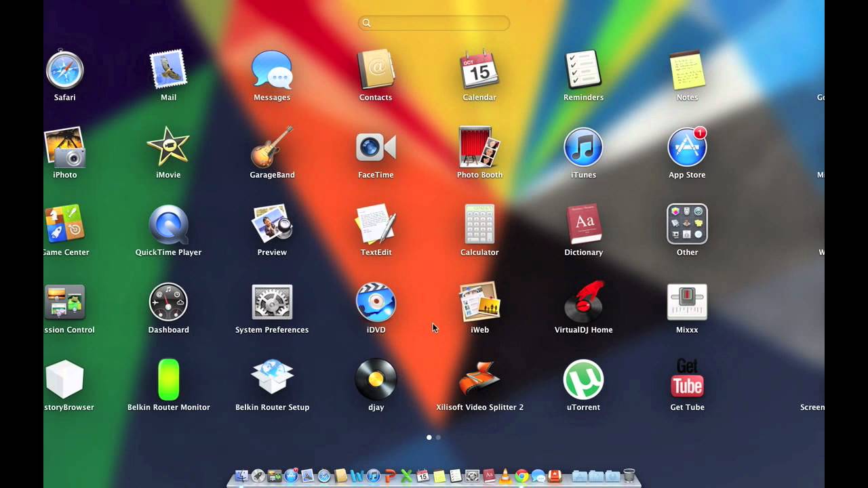The image size is (868, 488).
Task: Launch uTorrent
Action: click(x=583, y=380)
